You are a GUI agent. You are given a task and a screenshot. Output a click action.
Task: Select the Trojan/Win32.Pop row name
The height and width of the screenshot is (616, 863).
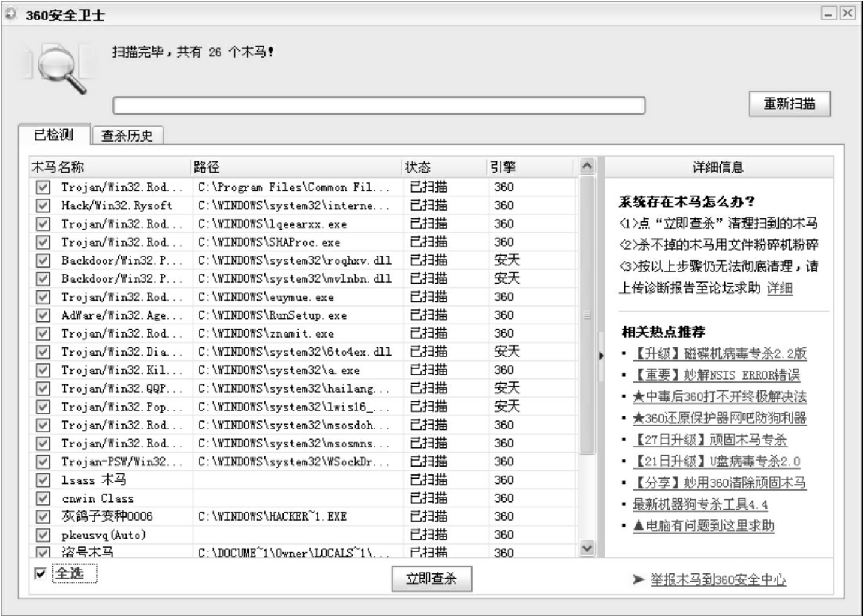[x=122, y=407]
